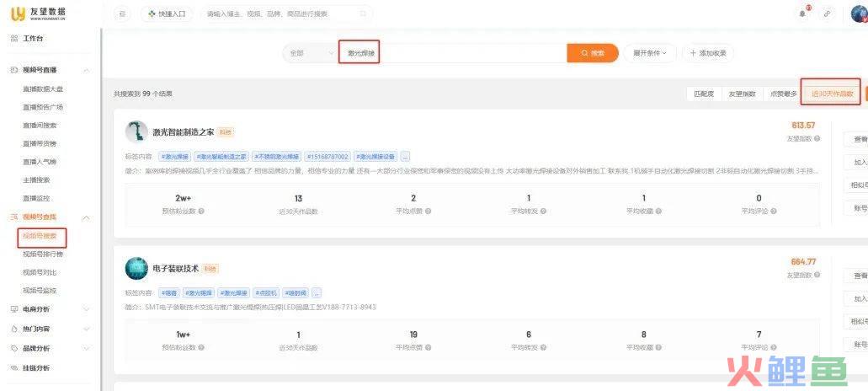Click the #激光焊接 tag on 激光智能制造之家
Image resolution: width=868 pixels, height=391 pixels.
click(175, 156)
